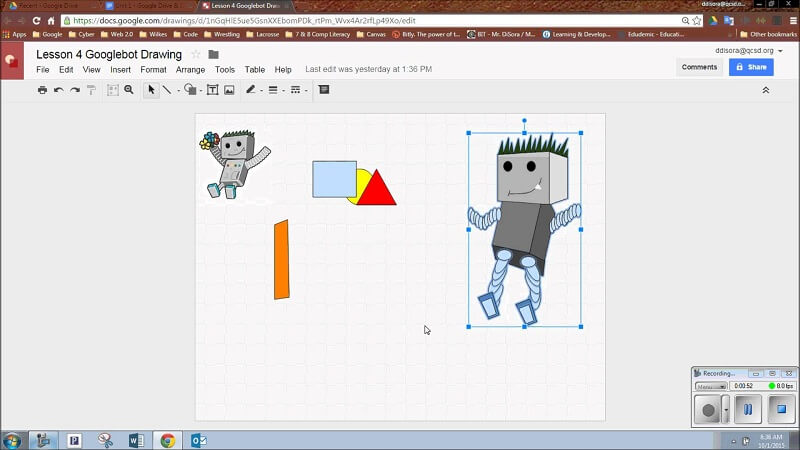Open the Windows Start menu
The image size is (800, 450).
pos(12,440)
